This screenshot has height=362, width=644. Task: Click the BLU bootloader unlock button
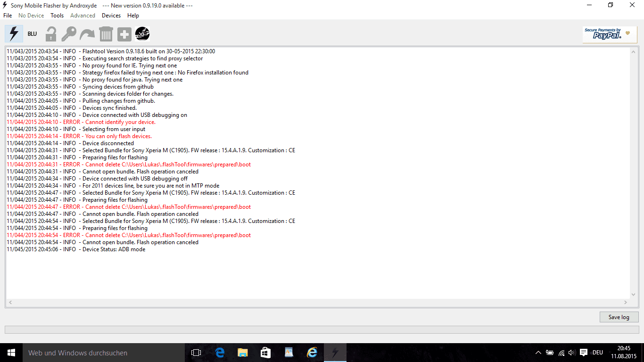pos(32,34)
